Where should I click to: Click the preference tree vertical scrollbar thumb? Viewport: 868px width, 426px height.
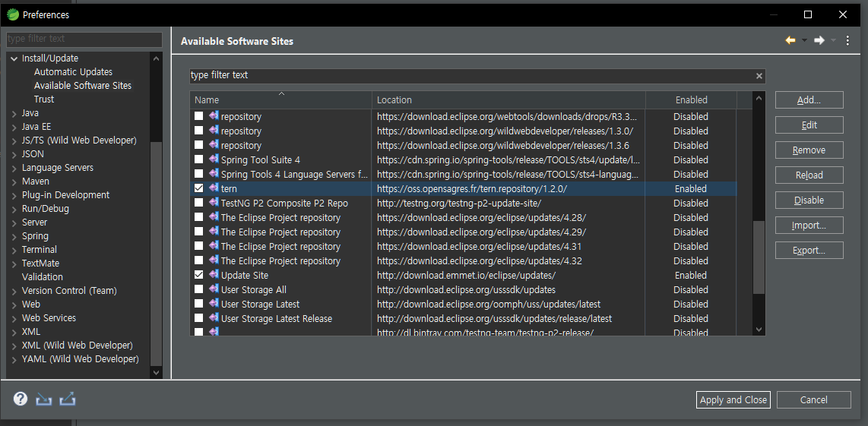tap(157, 254)
